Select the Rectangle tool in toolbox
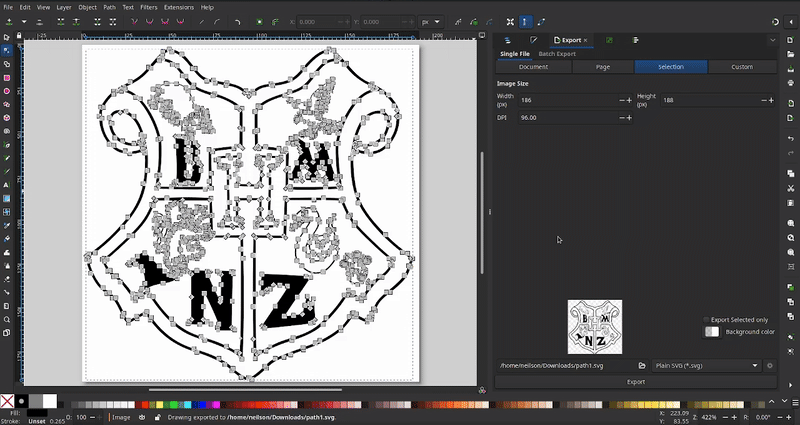The image size is (800, 425). (7, 77)
